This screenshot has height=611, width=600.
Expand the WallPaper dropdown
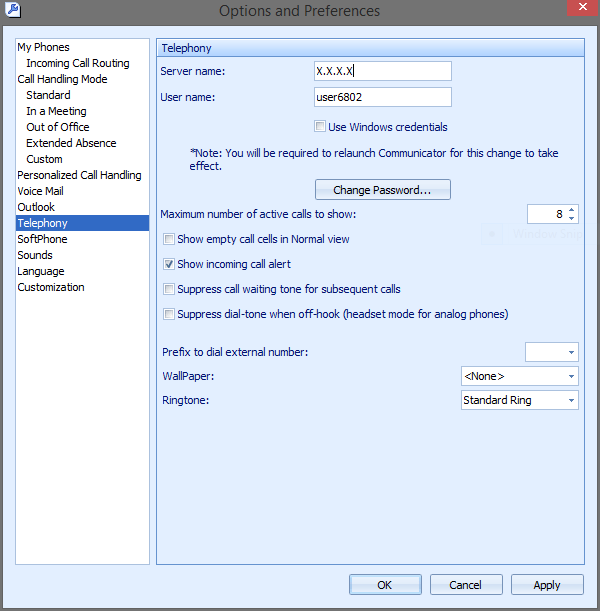pos(571,376)
